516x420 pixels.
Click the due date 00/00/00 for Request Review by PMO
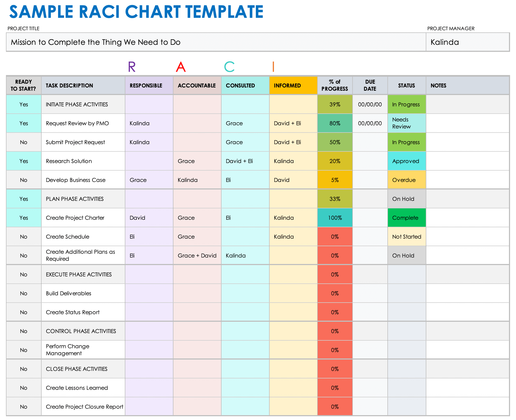coord(370,123)
